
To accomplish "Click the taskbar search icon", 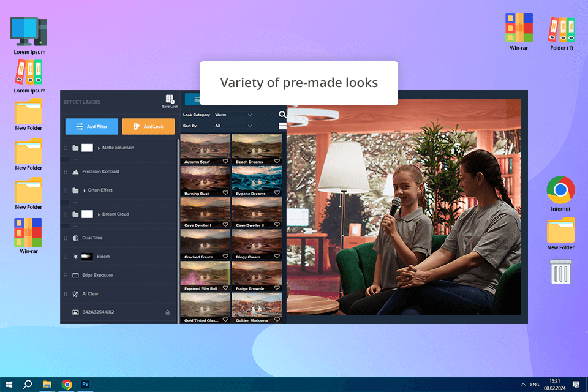I will [28, 384].
